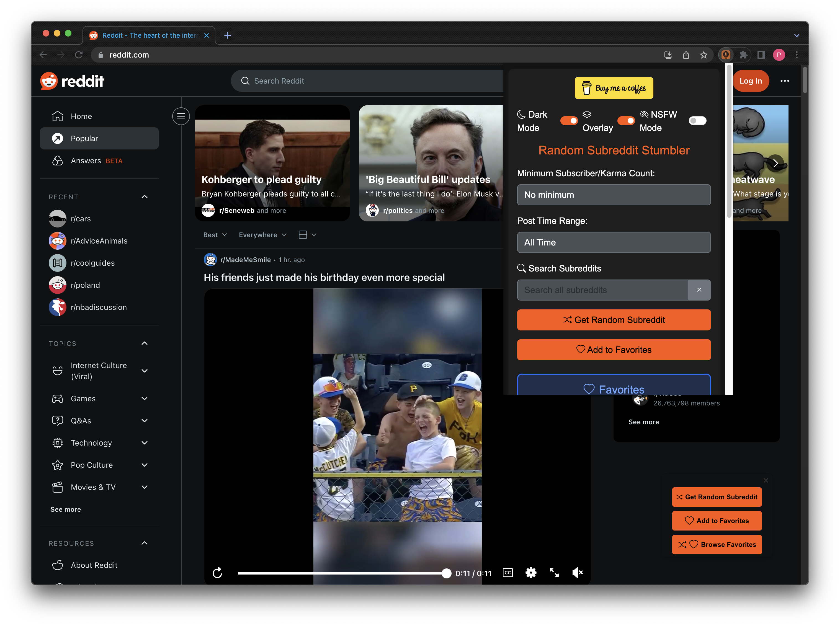Screen dimensions: 840x626
Task: Open the Extensions puzzle icon
Action: coord(743,55)
